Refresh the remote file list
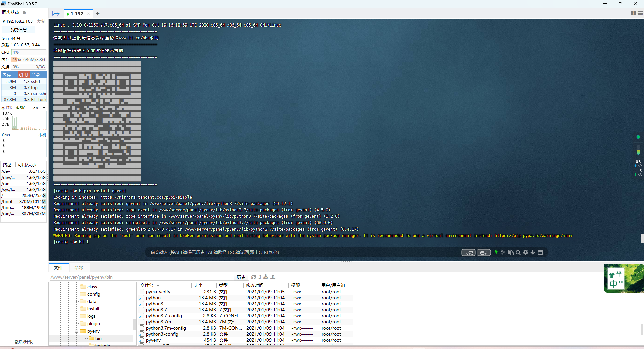This screenshot has height=349, width=644. click(x=254, y=277)
